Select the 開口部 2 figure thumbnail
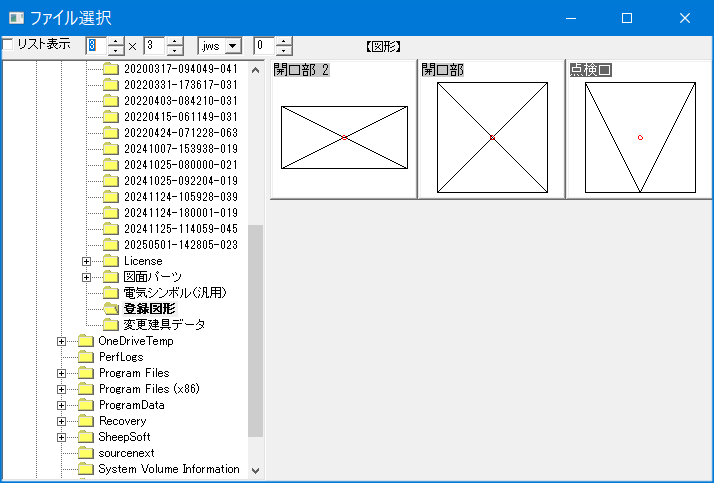Image resolution: width=714 pixels, height=483 pixels. (344, 129)
